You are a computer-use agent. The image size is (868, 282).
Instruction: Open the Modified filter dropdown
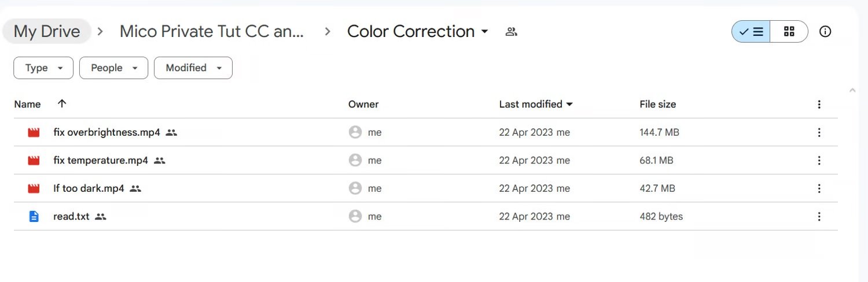point(193,68)
